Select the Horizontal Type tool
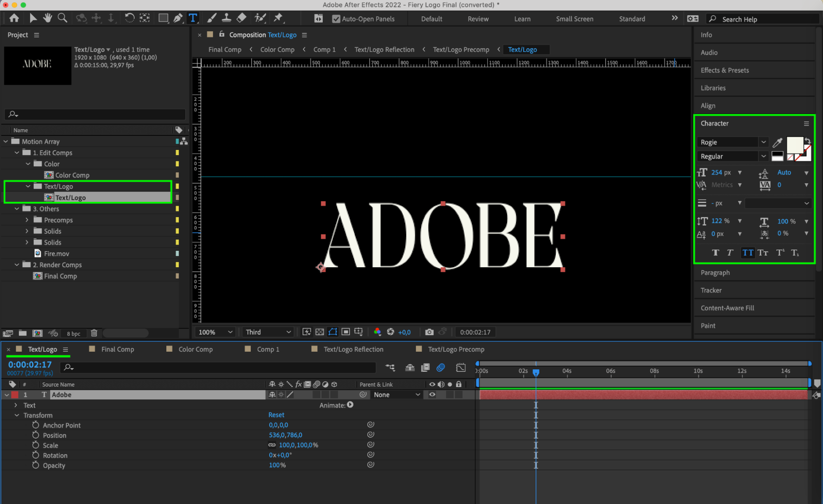823x504 pixels. tap(193, 18)
